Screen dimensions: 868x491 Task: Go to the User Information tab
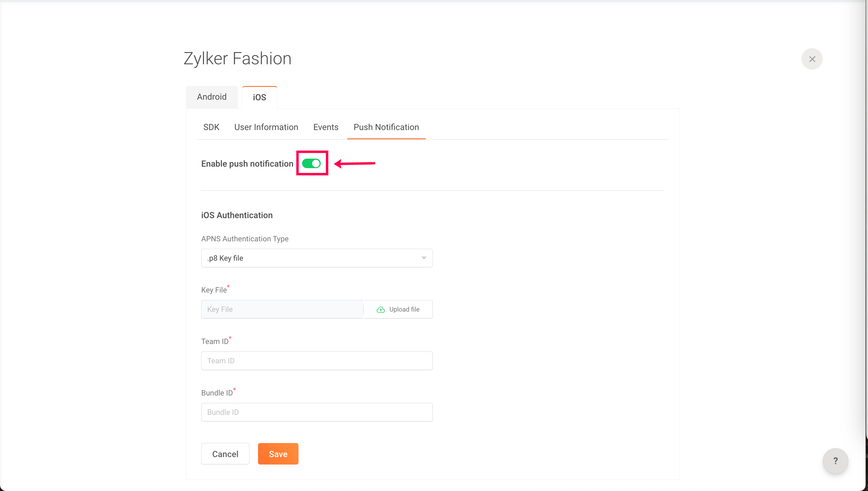click(x=266, y=127)
